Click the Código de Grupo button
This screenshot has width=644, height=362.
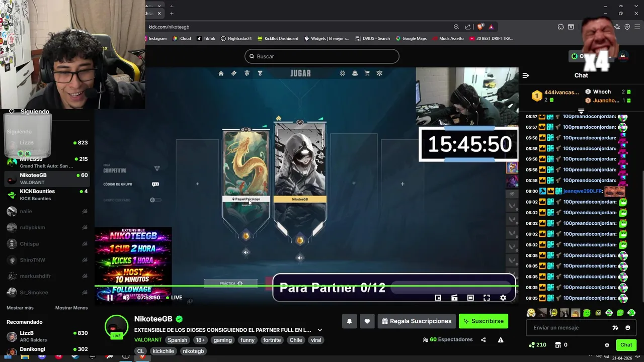click(132, 184)
